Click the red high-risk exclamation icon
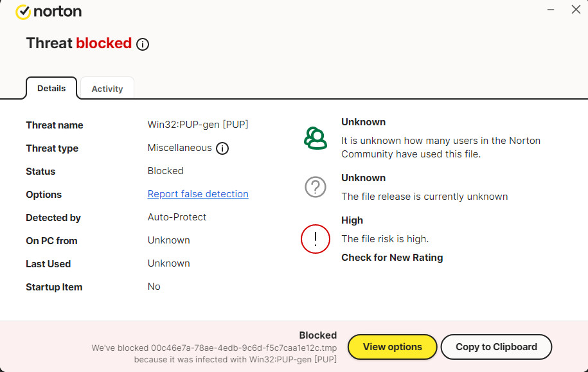Viewport: 588px width, 372px height. tap(315, 239)
